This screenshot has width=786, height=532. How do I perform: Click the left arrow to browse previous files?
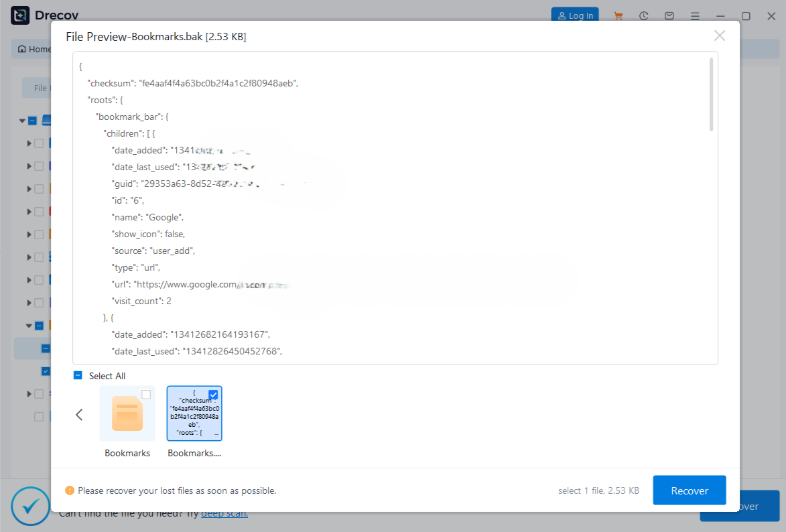tap(79, 414)
